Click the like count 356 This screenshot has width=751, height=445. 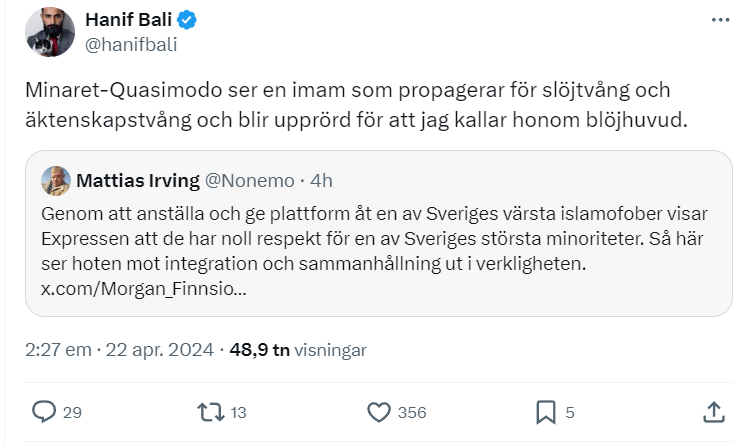point(411,412)
